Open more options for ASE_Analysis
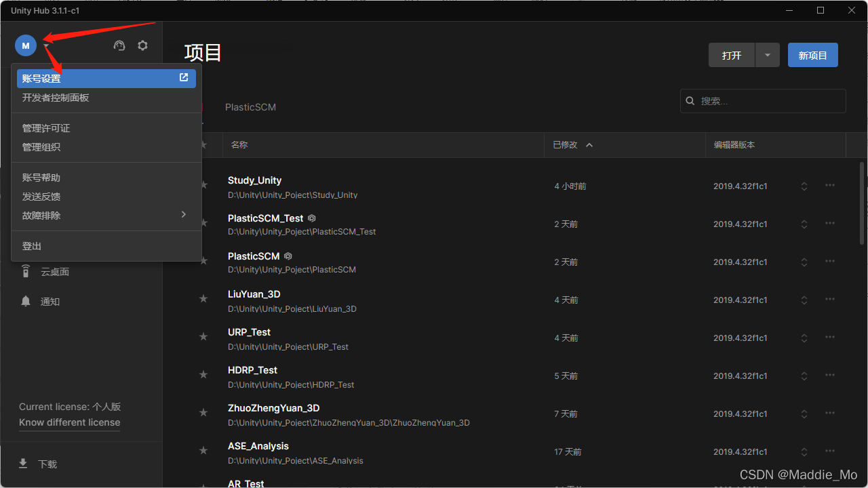This screenshot has height=488, width=868. pos(830,451)
